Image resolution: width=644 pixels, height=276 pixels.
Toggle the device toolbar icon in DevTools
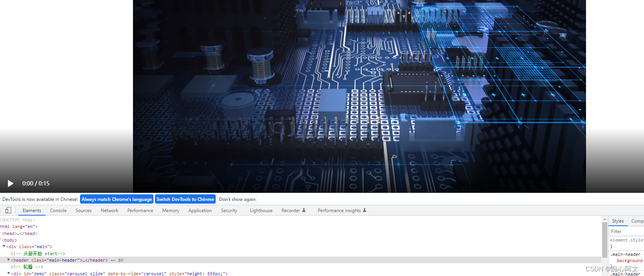tap(8, 210)
